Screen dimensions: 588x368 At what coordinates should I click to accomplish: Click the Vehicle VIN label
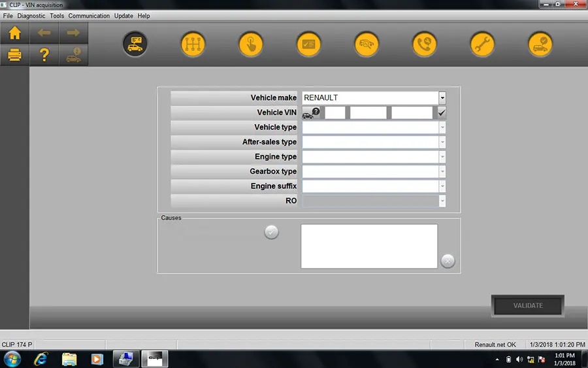(x=277, y=112)
